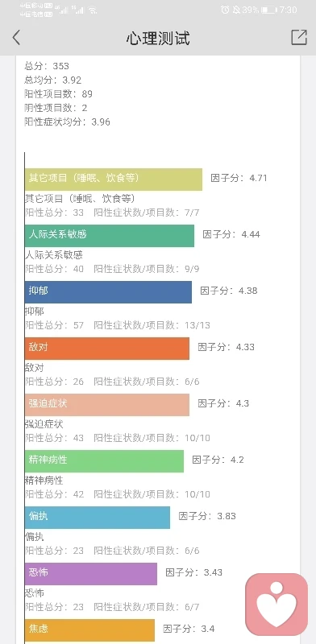
Task: Select the purple 恐怖 bar
Action: click(91, 574)
